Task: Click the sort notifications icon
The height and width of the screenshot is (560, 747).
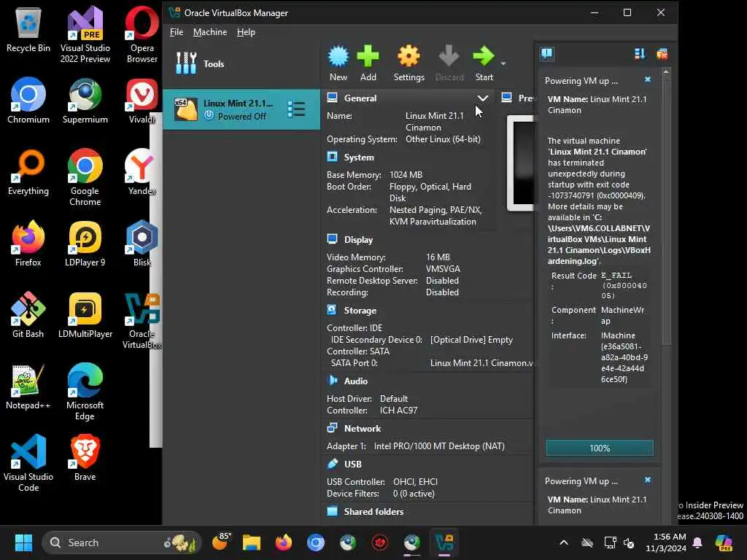Action: pos(640,54)
